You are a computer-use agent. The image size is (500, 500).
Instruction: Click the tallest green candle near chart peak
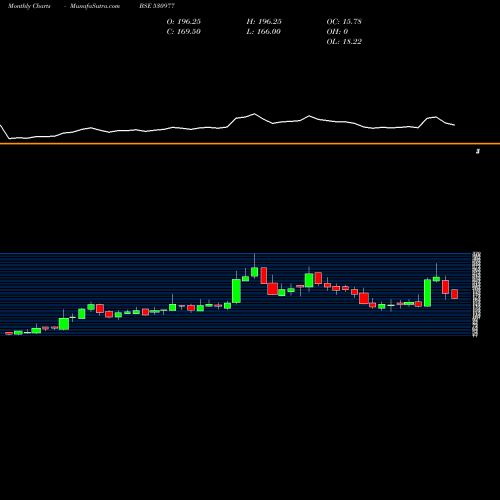coord(236,291)
